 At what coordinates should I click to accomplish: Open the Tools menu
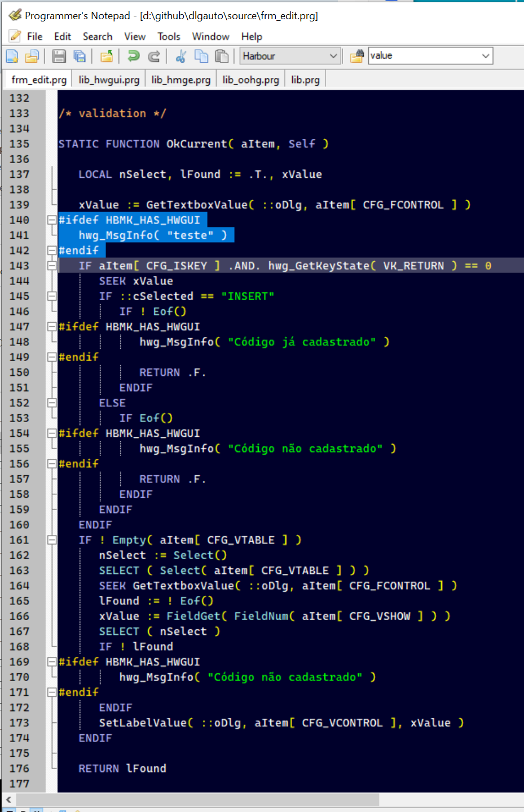click(169, 36)
